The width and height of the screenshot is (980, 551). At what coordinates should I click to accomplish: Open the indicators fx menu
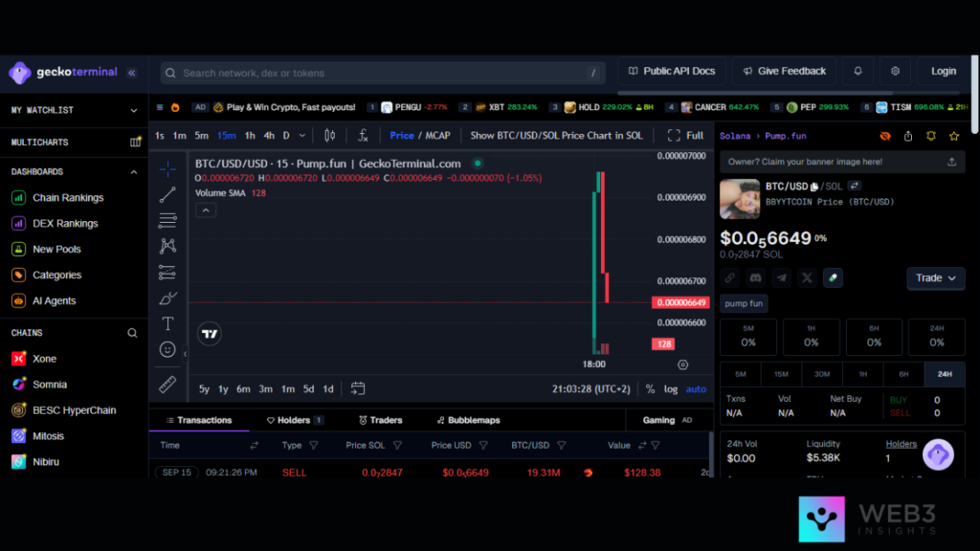363,136
